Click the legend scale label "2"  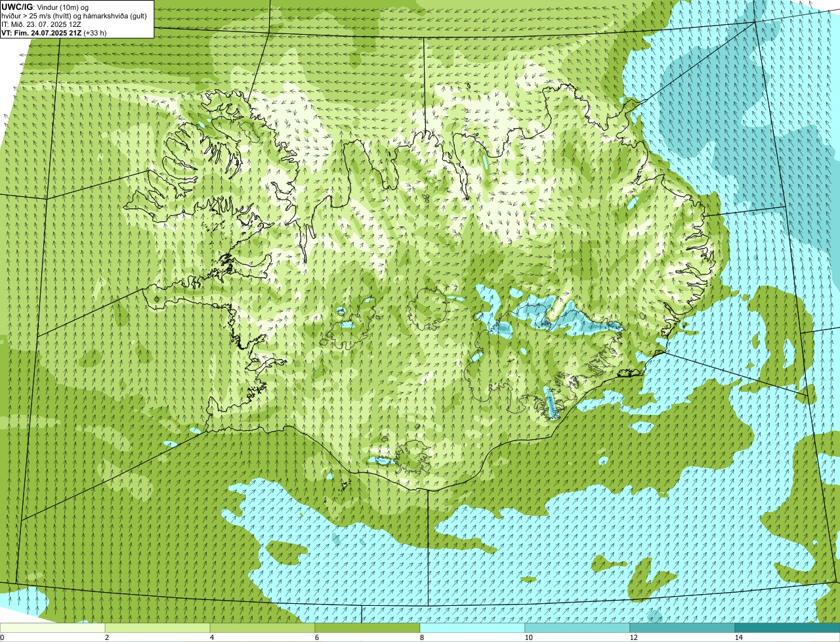[x=106, y=637]
